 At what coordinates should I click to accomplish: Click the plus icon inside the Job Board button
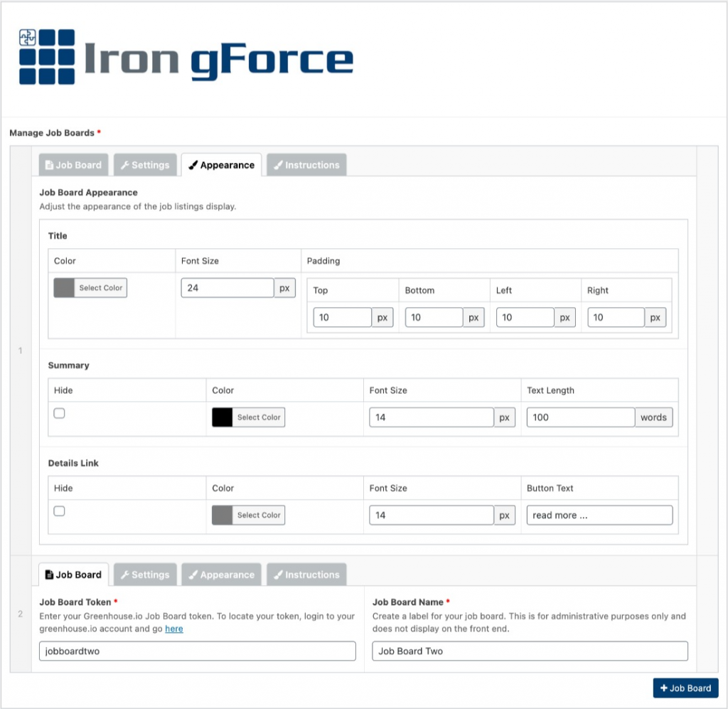pos(664,688)
